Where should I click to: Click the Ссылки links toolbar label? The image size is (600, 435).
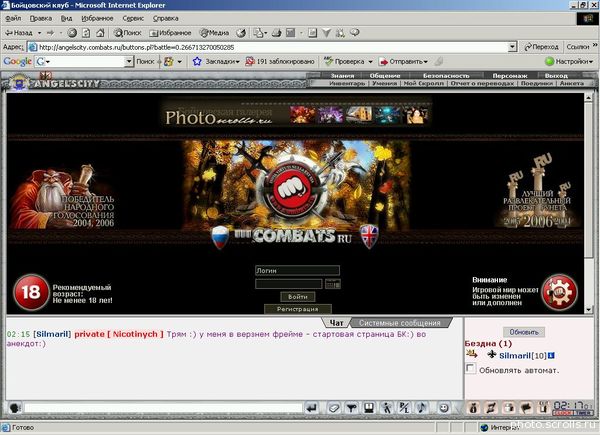pos(578,47)
